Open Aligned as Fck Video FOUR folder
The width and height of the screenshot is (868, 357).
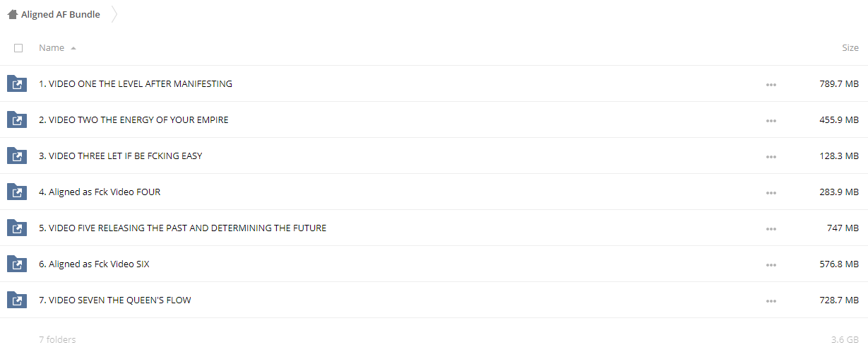coord(100,192)
